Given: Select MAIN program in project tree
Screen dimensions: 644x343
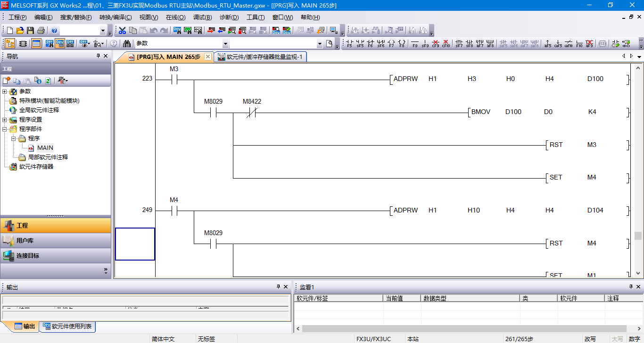Looking at the screenshot, I should (45, 148).
